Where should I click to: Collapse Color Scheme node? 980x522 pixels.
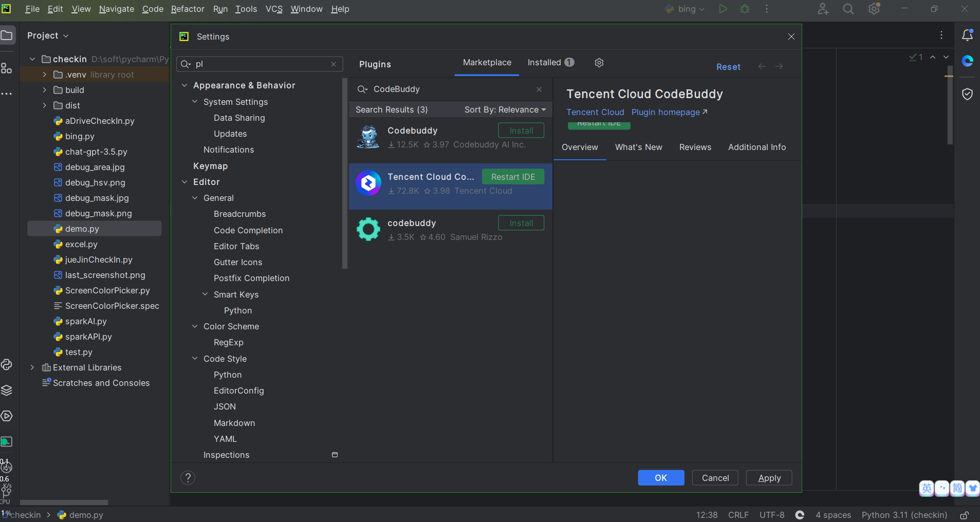[195, 326]
